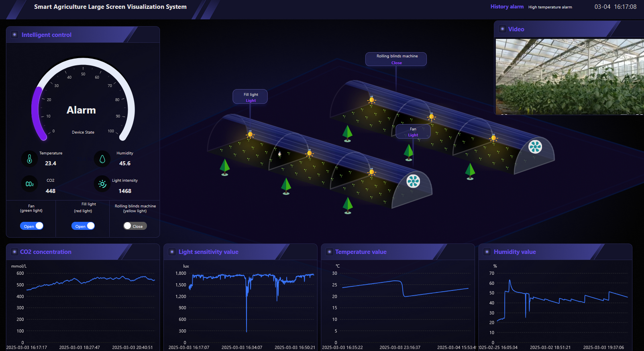Click the CO2 sensor icon

(x=29, y=184)
